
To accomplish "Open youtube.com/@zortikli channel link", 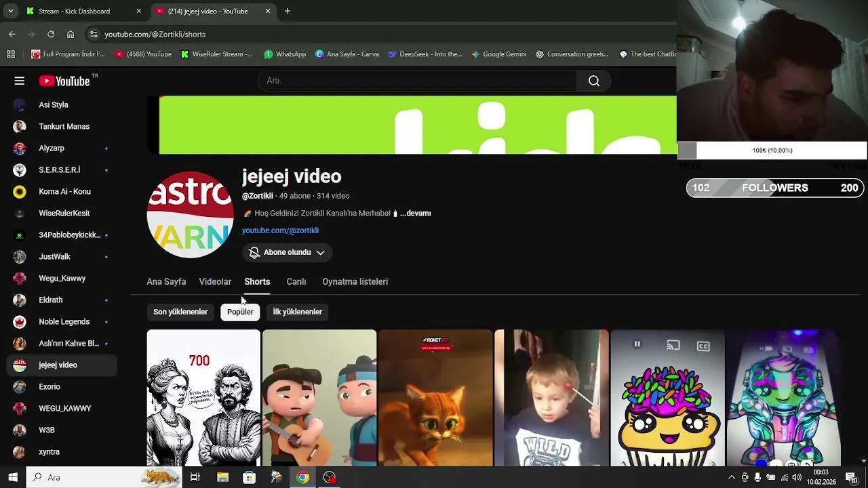I will pyautogui.click(x=280, y=230).
